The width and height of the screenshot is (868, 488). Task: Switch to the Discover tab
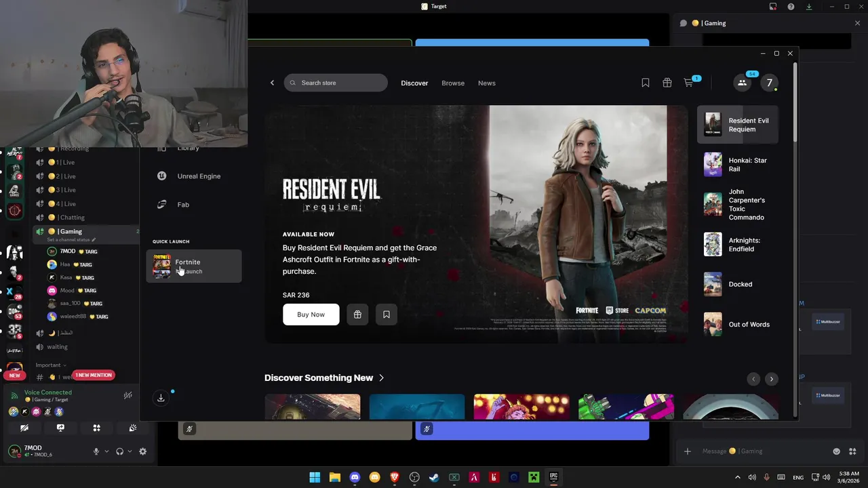(x=414, y=83)
